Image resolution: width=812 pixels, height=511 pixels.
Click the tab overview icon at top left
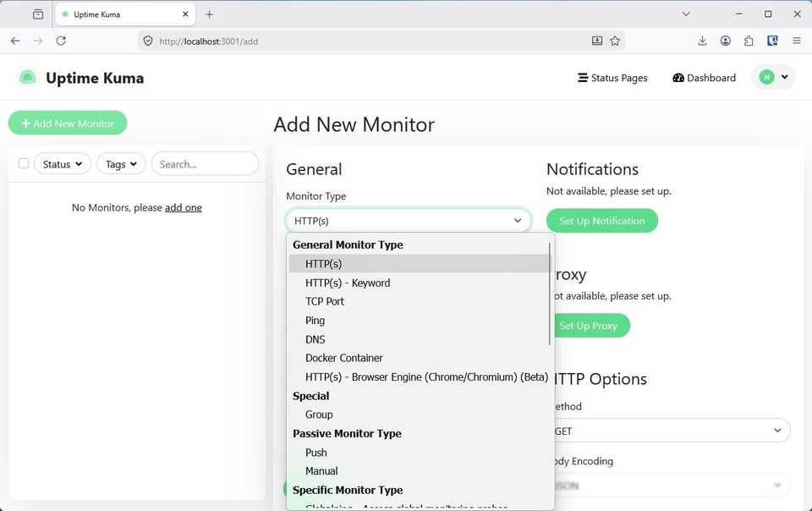[x=38, y=14]
